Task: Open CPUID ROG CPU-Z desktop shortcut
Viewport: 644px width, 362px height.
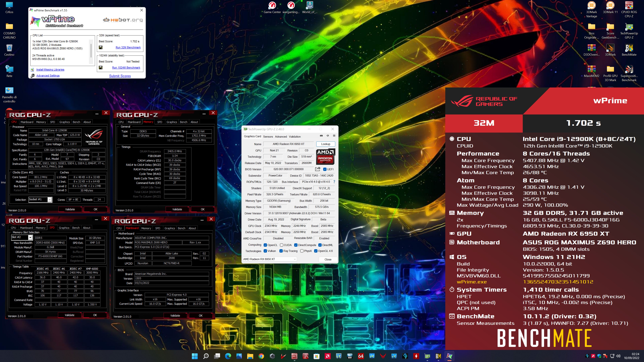Action: [629, 10]
